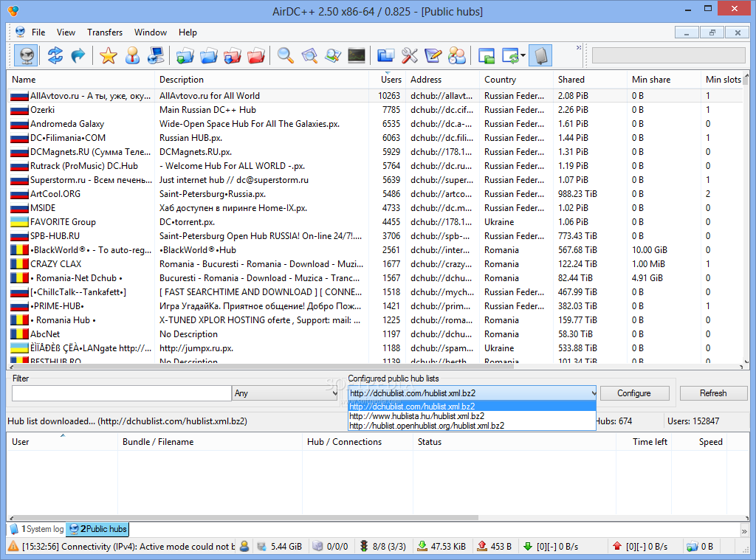The height and width of the screenshot is (560, 756).
Task: Open the View menu
Action: 66,32
